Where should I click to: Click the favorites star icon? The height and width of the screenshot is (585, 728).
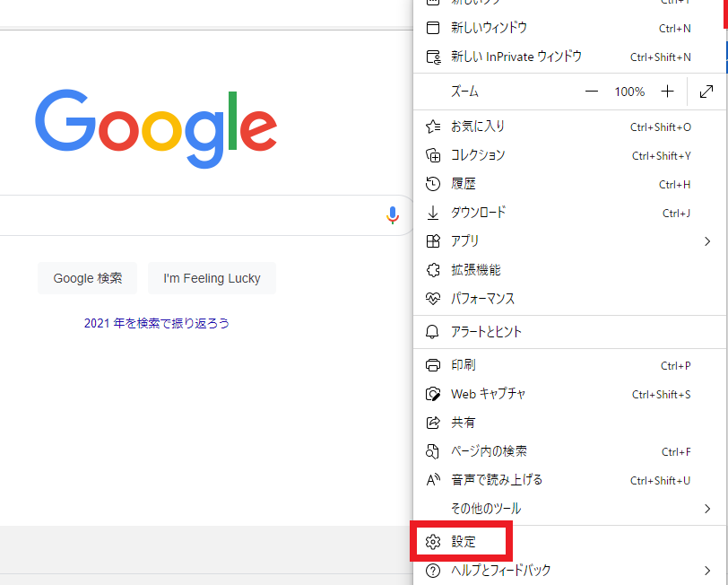433,127
